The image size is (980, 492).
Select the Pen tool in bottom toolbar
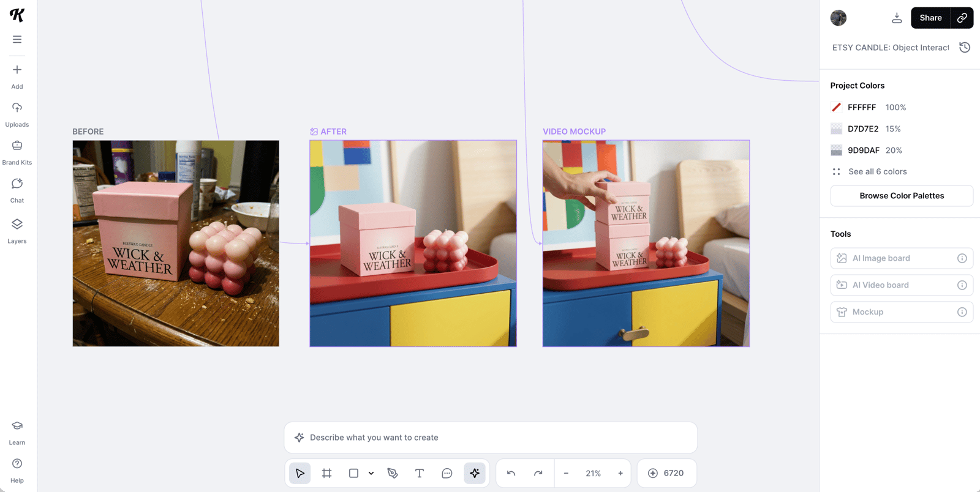(x=393, y=473)
